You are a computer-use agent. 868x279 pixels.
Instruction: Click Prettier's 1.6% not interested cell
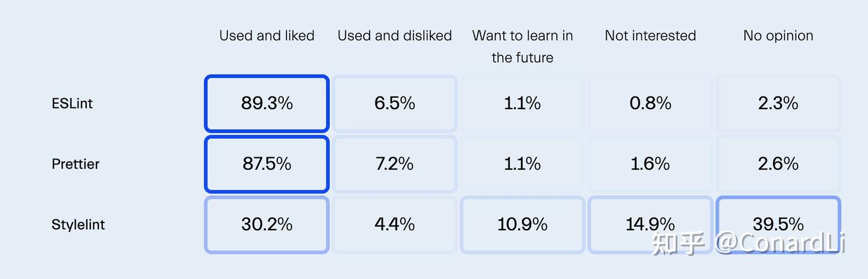coord(650,164)
